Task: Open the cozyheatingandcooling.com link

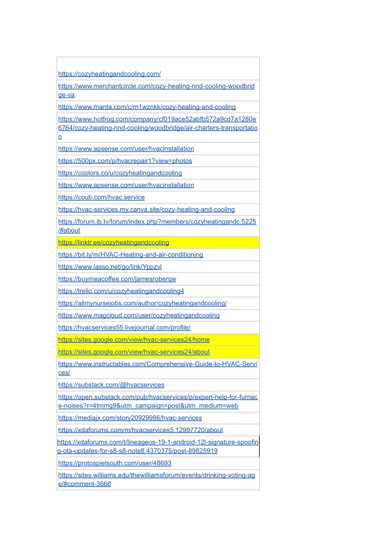Action: click(x=109, y=74)
